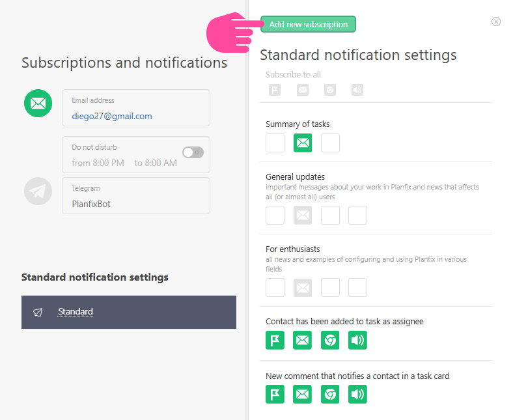
Task: Toggle email icon for assignee notification
Action: (303, 341)
